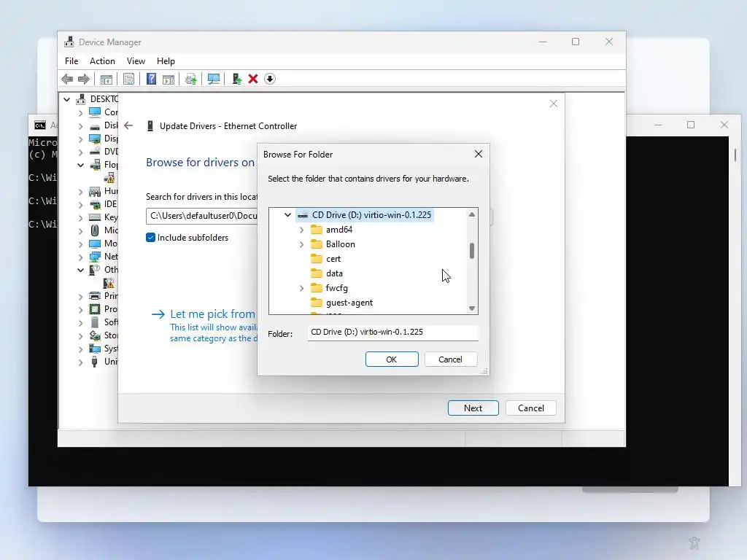This screenshot has width=747, height=560.
Task: Click Cancel in Update Drivers wizard
Action: pos(531,408)
